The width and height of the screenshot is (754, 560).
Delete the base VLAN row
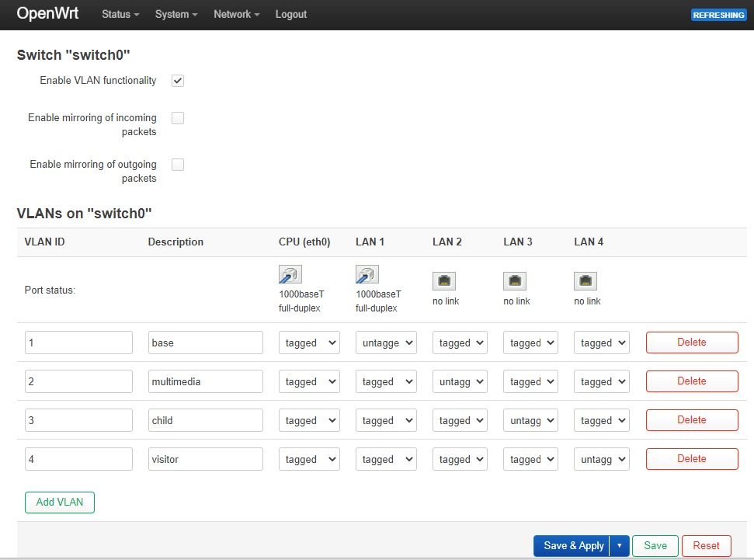(x=692, y=343)
